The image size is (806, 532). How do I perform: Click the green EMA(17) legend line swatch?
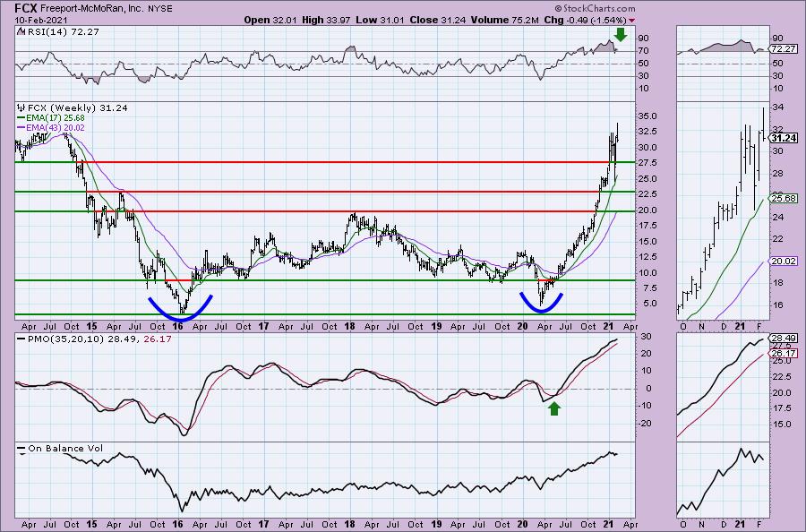(x=21, y=117)
